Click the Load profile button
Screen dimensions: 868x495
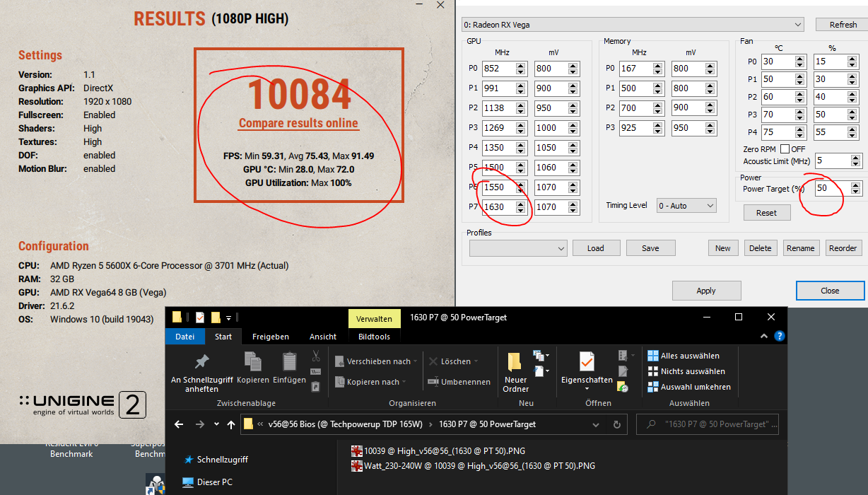point(595,248)
